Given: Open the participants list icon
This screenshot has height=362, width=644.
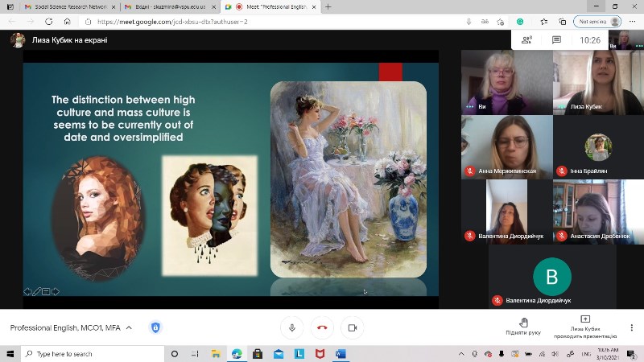Looking at the screenshot, I should 526,39.
